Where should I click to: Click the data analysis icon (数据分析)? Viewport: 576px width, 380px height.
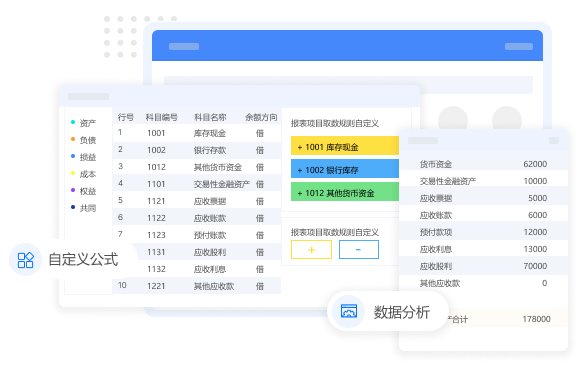[x=349, y=312]
